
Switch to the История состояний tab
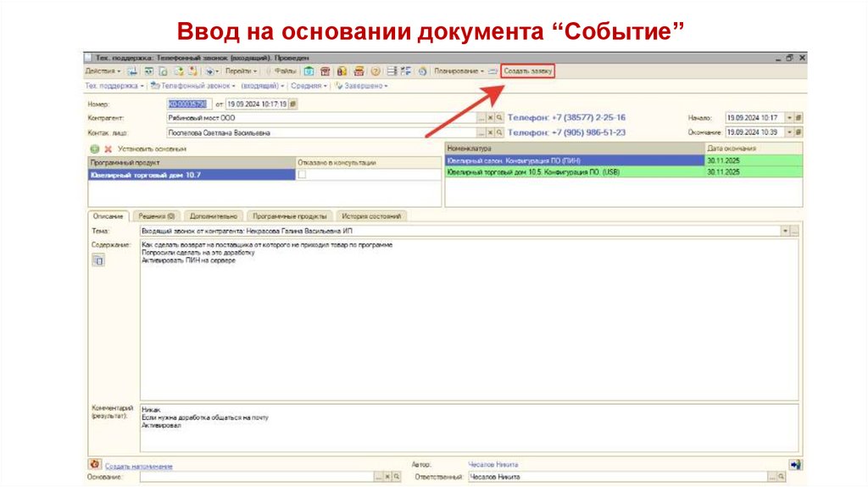(371, 216)
